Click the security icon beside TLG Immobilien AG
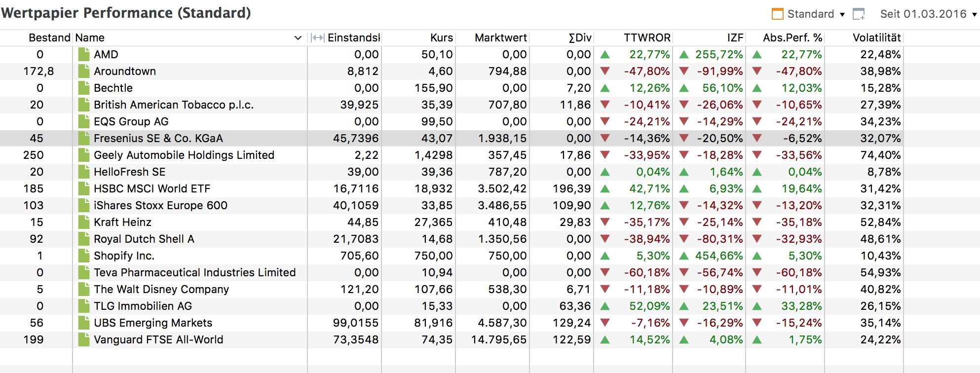The height and width of the screenshot is (373, 980). click(84, 306)
